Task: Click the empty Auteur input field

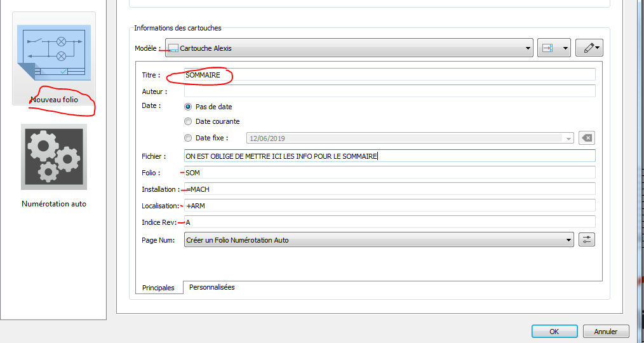Action: (389, 91)
